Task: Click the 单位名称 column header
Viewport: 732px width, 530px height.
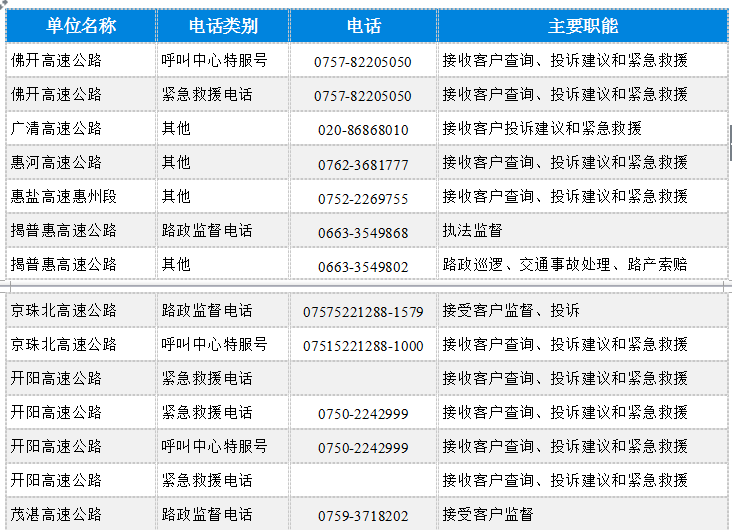Action: (x=81, y=26)
